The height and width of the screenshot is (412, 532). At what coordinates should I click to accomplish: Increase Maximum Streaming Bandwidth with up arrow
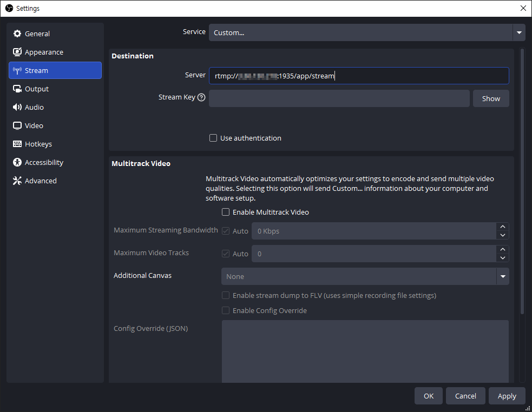[503, 227]
